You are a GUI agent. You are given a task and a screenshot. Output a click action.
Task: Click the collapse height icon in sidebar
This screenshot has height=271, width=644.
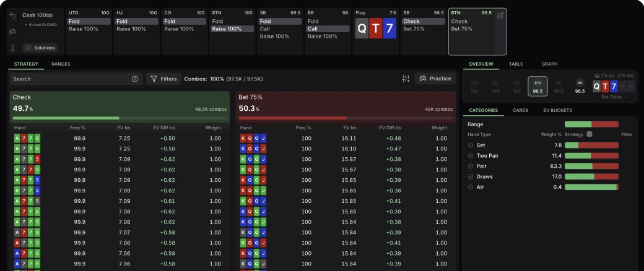coord(13,48)
